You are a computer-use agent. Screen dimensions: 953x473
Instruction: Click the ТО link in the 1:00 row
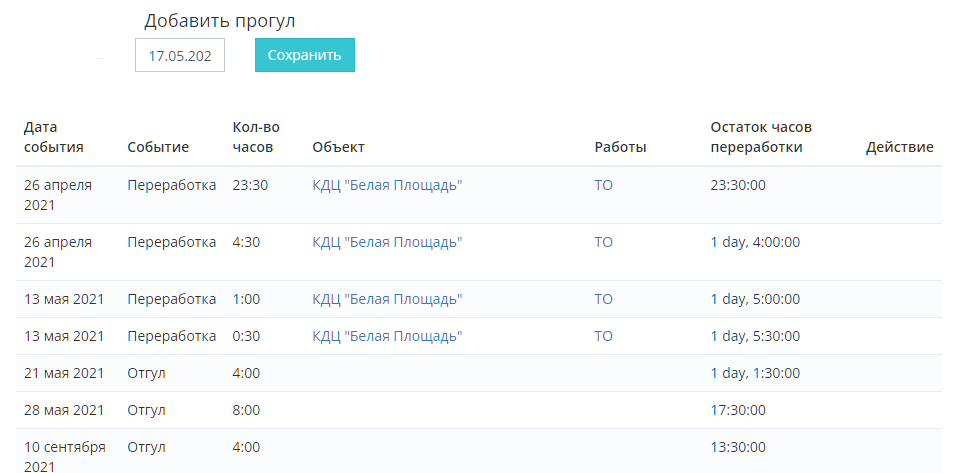point(603,299)
